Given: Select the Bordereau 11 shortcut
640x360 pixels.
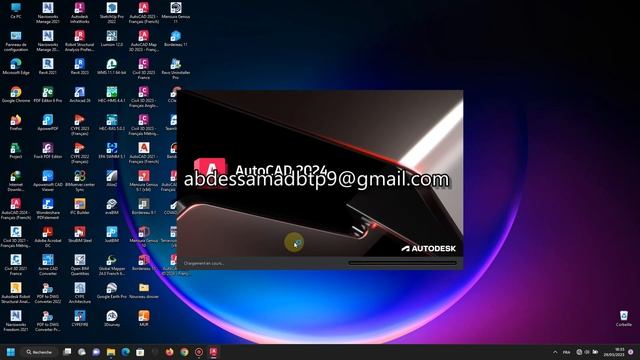Looking at the screenshot, I should (176, 39).
